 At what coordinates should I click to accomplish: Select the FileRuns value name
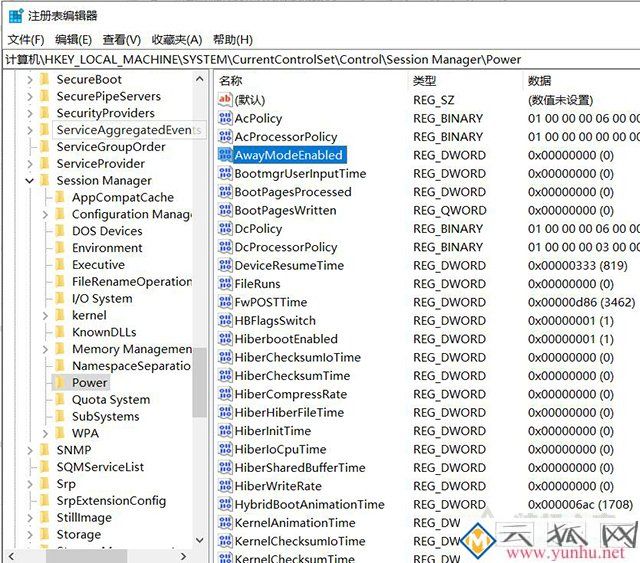click(x=257, y=284)
